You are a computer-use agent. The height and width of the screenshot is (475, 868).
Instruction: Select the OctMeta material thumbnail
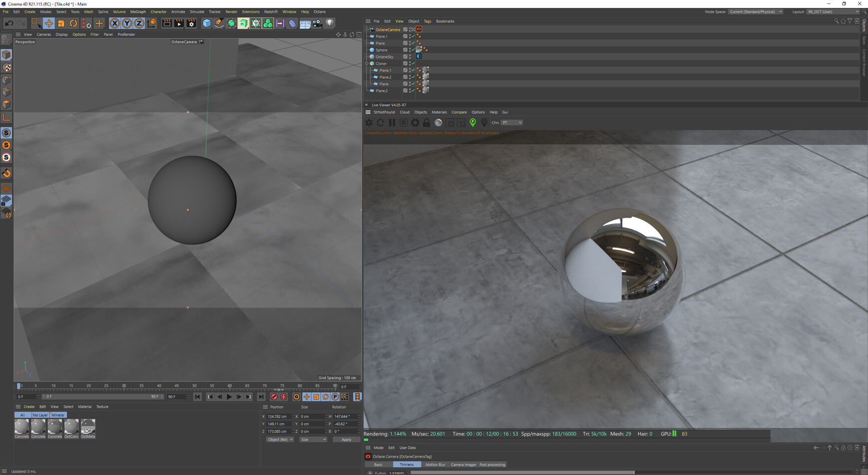tap(88, 428)
